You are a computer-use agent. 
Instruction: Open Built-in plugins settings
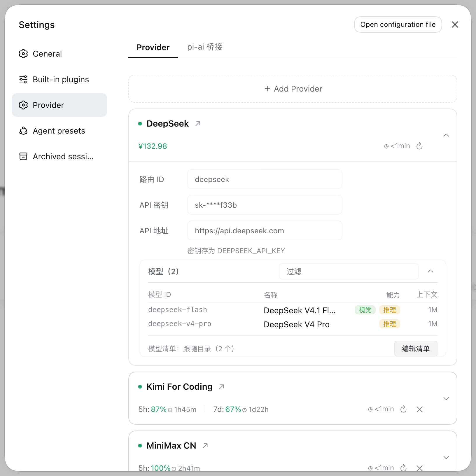pyautogui.click(x=60, y=79)
